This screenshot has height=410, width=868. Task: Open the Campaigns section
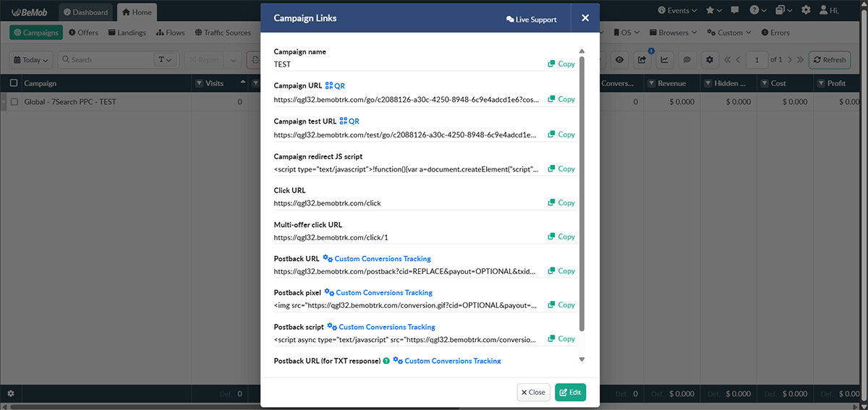(36, 33)
